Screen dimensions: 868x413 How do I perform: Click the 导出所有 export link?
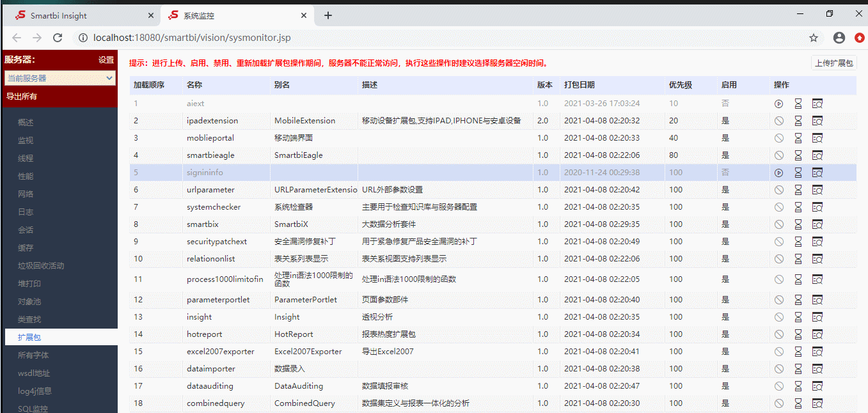tap(22, 97)
